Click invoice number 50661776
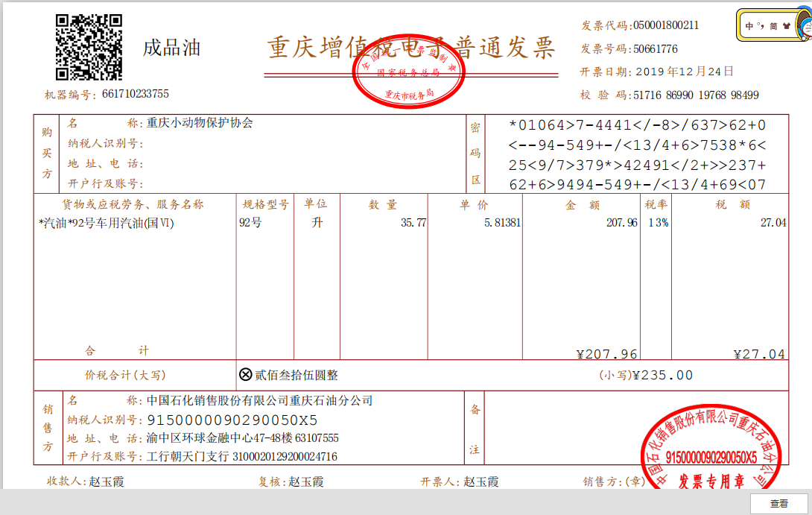 tap(655, 49)
